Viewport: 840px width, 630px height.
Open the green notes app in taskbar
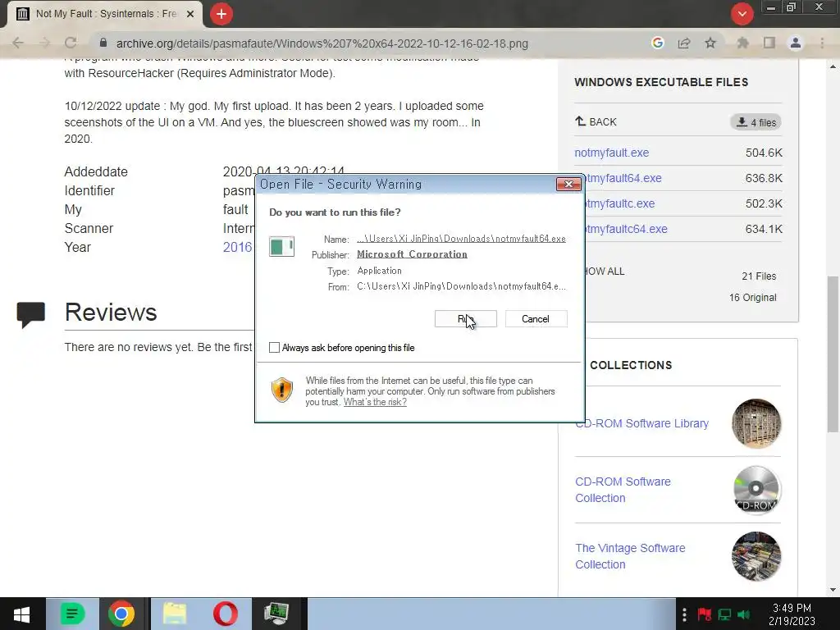point(72,614)
